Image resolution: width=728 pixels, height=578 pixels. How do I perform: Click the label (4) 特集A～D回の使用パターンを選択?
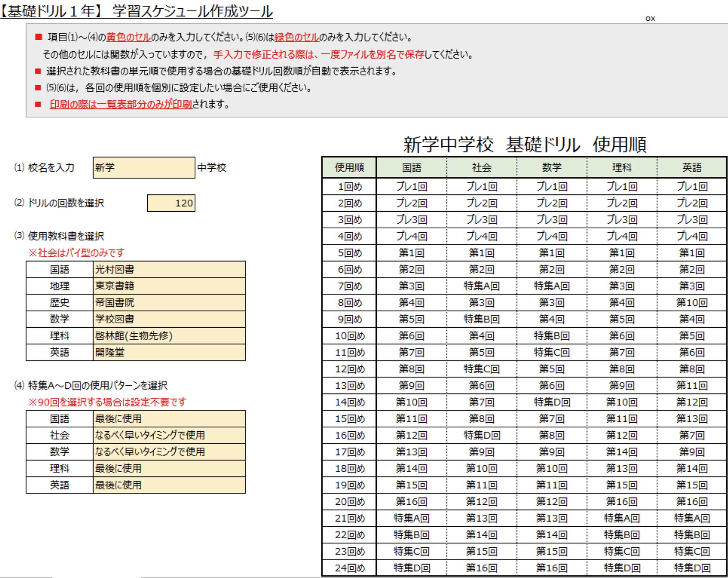91,386
